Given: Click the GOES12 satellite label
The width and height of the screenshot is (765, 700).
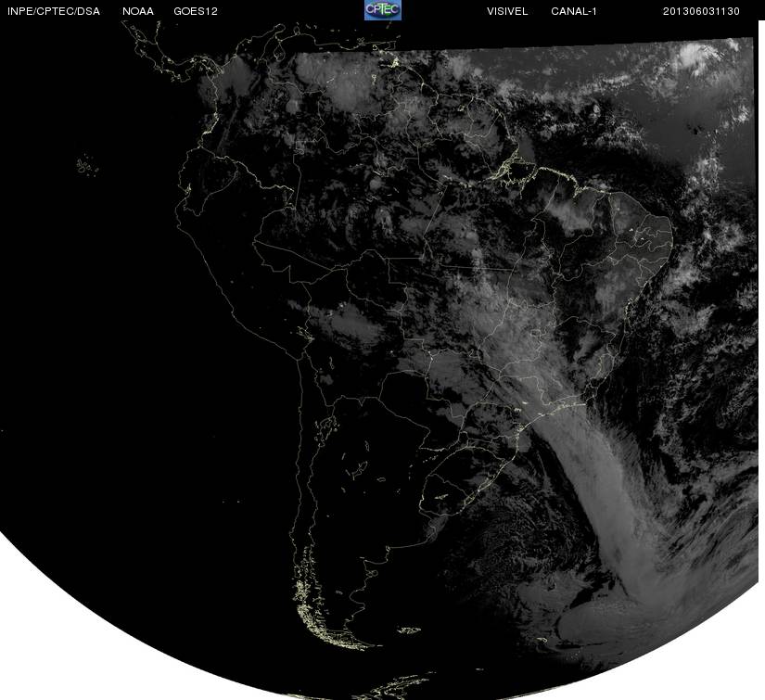Looking at the screenshot, I should (x=196, y=11).
